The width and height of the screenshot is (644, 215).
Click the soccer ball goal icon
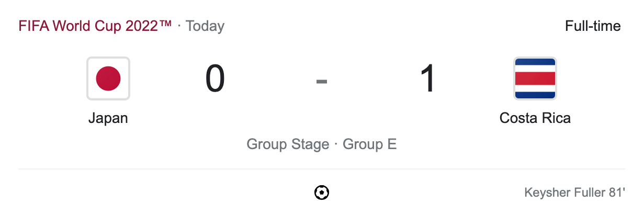coord(322,193)
